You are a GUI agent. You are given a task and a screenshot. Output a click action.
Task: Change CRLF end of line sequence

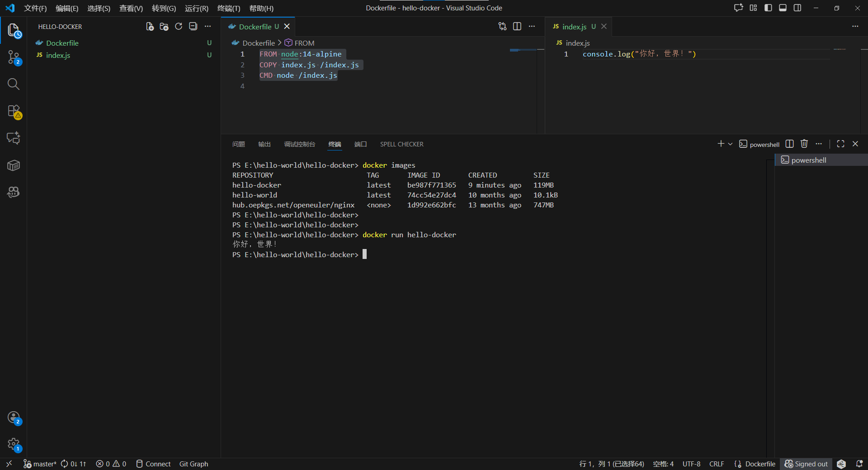click(717, 464)
